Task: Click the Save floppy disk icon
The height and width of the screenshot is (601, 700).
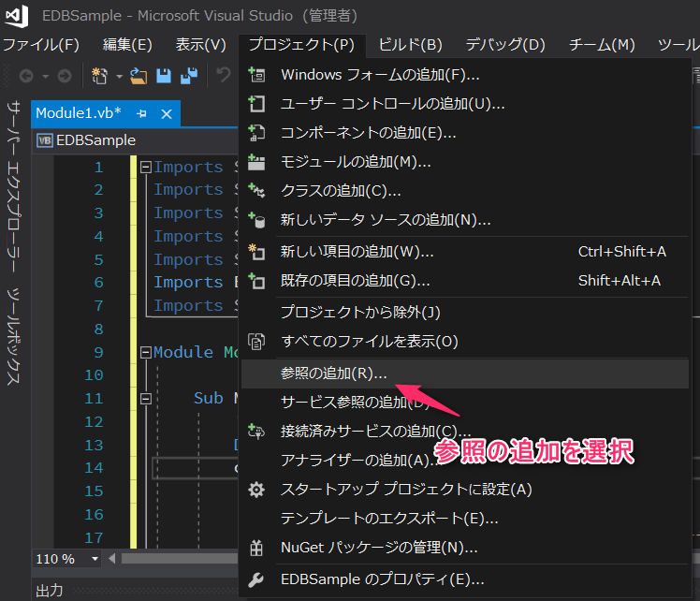Action: [x=164, y=76]
